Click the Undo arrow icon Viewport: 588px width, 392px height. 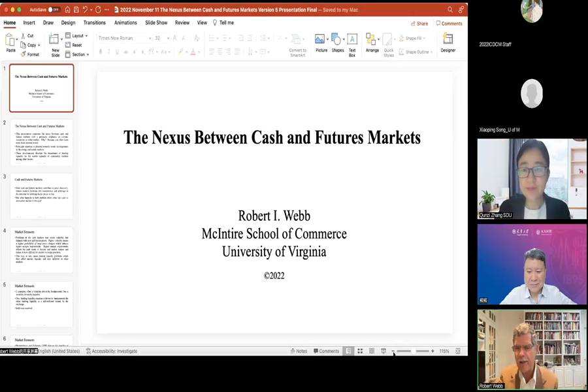(x=86, y=10)
